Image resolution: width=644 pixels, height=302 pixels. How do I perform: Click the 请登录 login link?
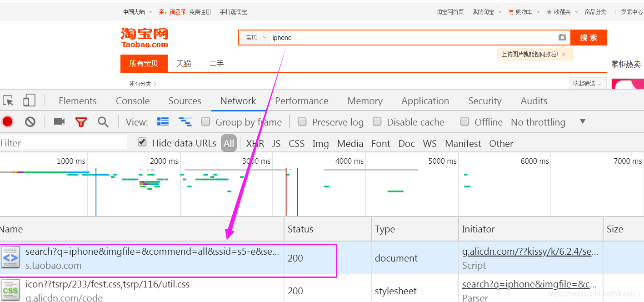[x=178, y=12]
